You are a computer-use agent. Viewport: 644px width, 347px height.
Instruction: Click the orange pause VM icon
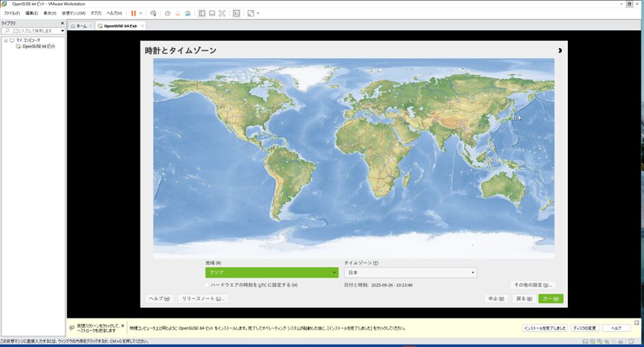pos(134,13)
